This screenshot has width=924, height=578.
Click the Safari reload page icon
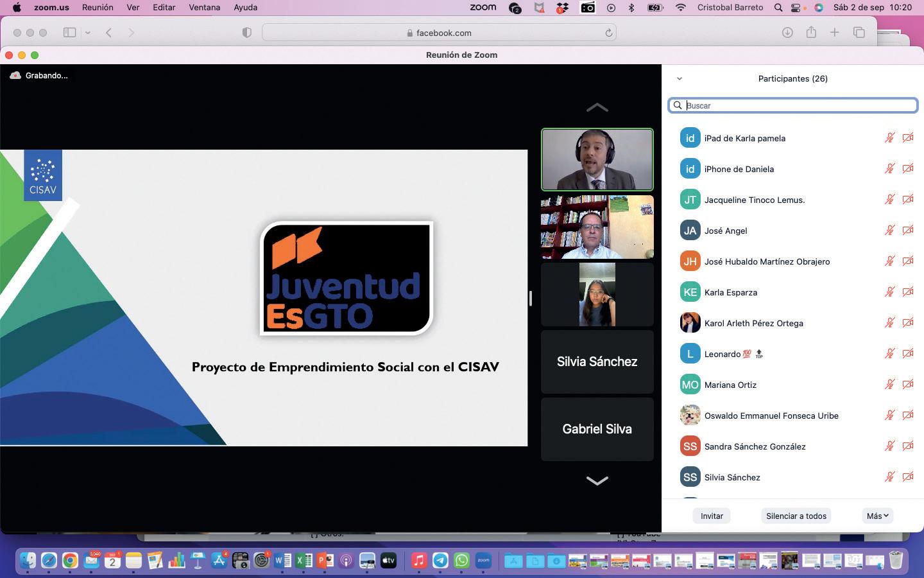click(608, 33)
